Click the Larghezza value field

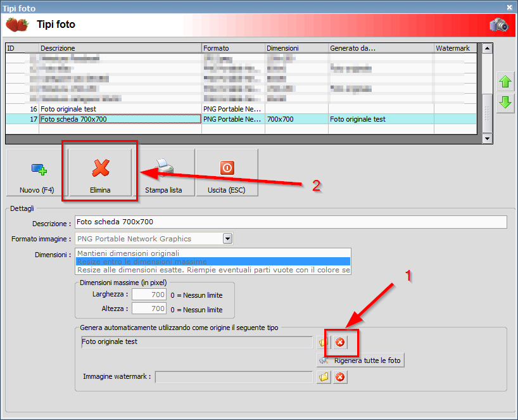[149, 295]
